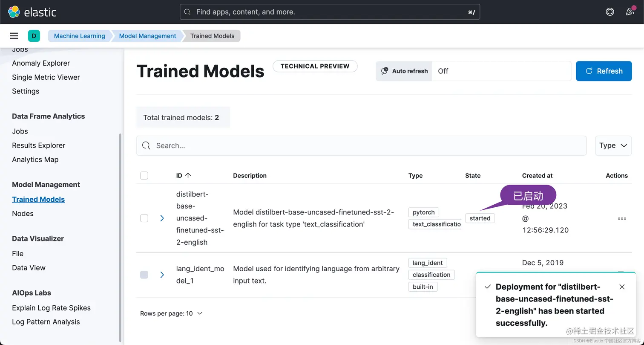Open the help menu lifebuoy icon
Viewport: 644px width, 345px height.
click(x=610, y=12)
